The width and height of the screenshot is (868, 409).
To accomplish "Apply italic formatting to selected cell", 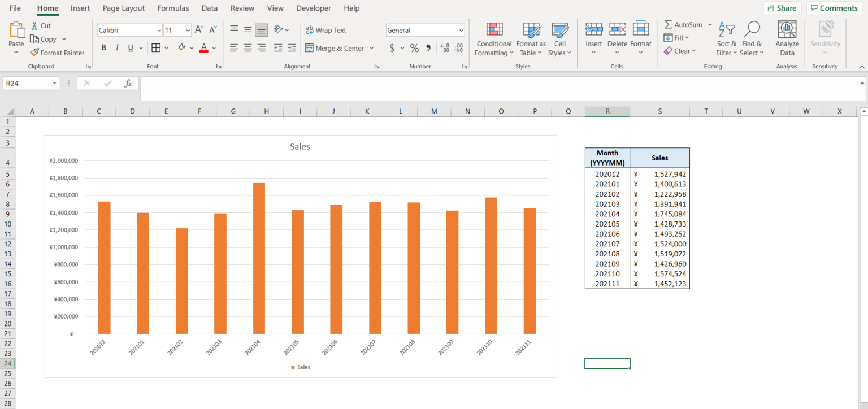I will (x=117, y=47).
